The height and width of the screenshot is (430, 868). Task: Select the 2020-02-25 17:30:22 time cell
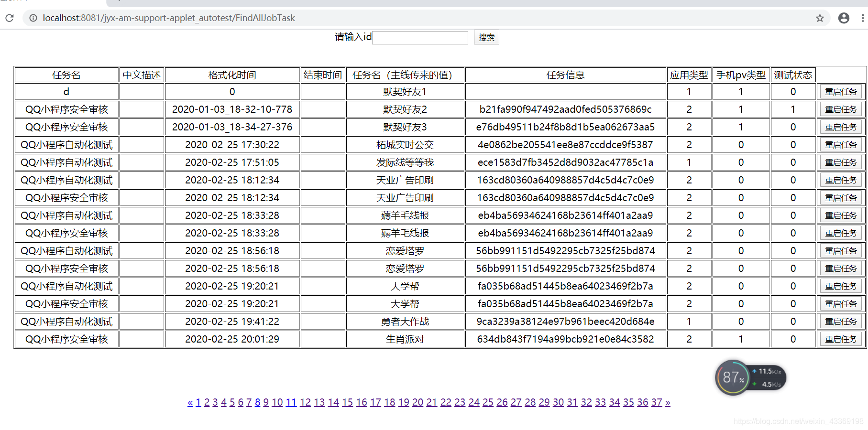232,145
